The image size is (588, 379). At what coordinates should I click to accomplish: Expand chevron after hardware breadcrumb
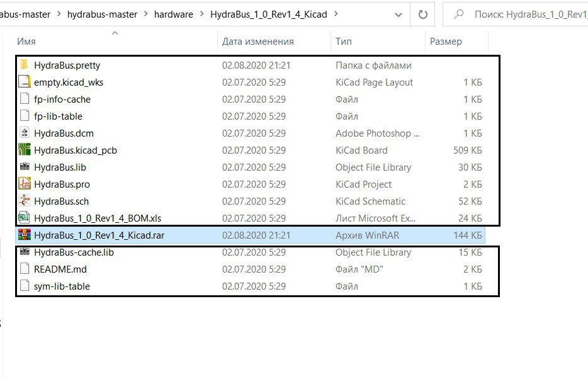tap(201, 14)
